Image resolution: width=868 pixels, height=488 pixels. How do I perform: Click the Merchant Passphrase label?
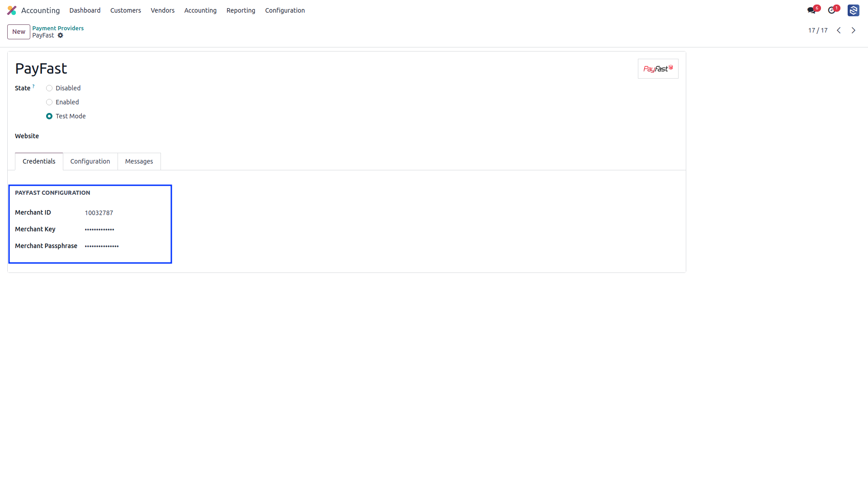(46, 246)
